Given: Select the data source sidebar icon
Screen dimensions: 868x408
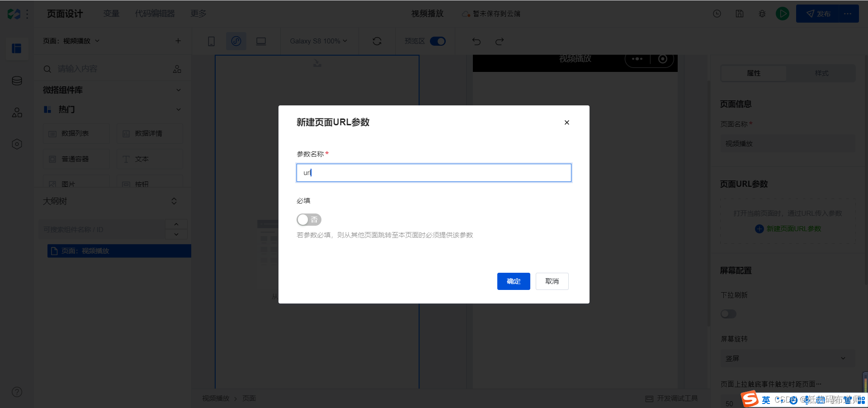Looking at the screenshot, I should point(17,81).
